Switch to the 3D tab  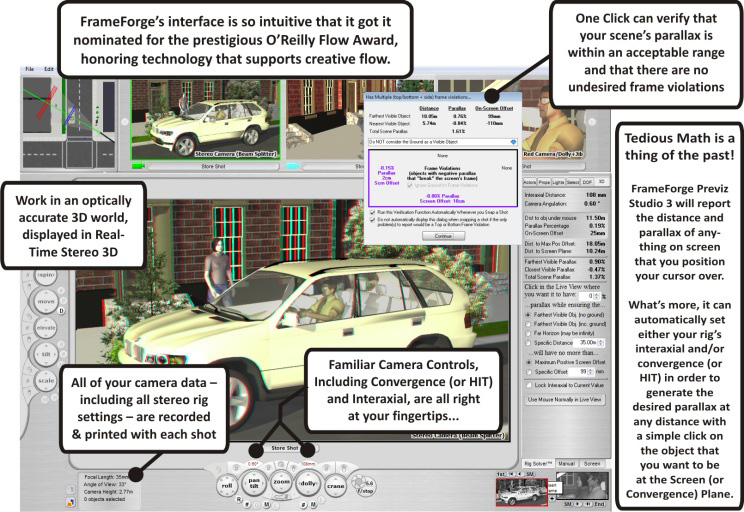click(x=601, y=182)
